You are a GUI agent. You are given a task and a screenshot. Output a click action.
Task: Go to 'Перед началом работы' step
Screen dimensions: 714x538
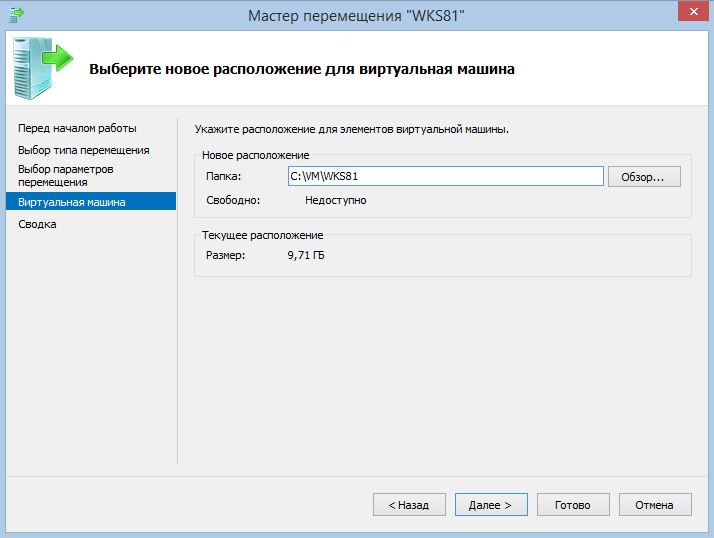click(77, 128)
